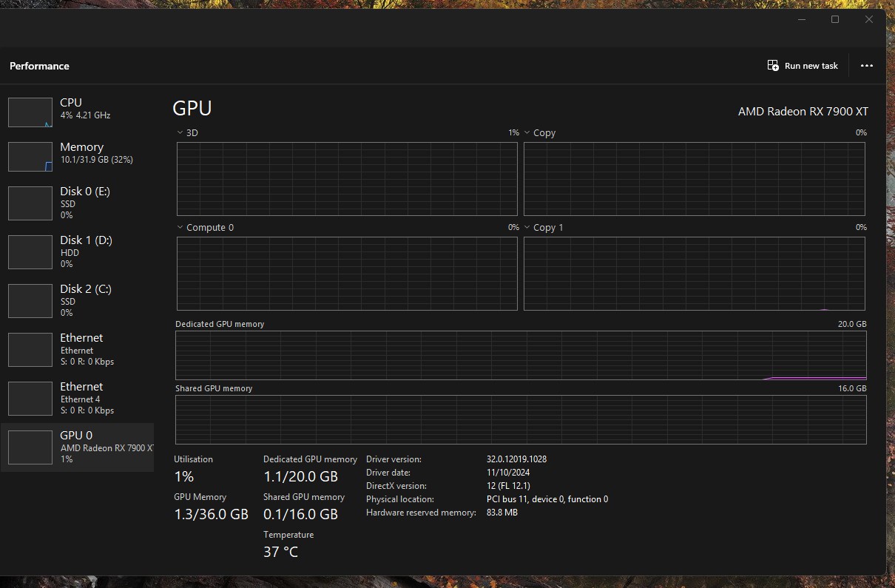Click the AMD Radeon RX 7900 XT title
The image size is (895, 588).
pos(803,112)
